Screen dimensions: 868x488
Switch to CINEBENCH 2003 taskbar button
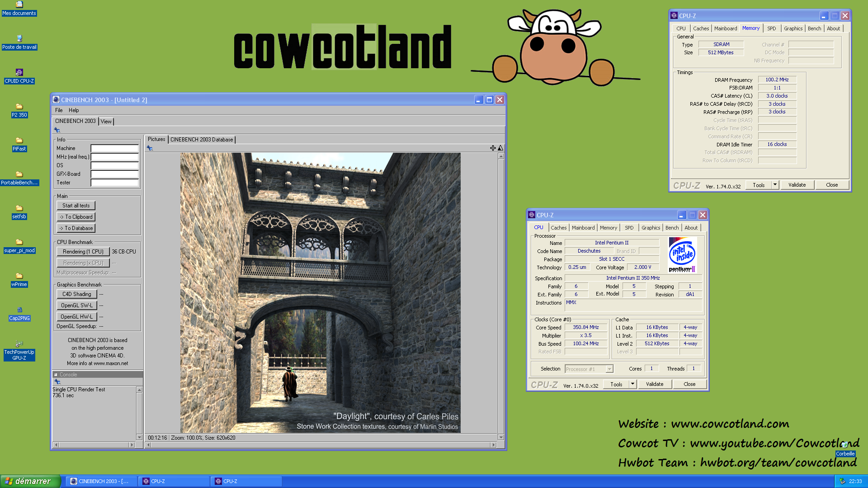[100, 481]
